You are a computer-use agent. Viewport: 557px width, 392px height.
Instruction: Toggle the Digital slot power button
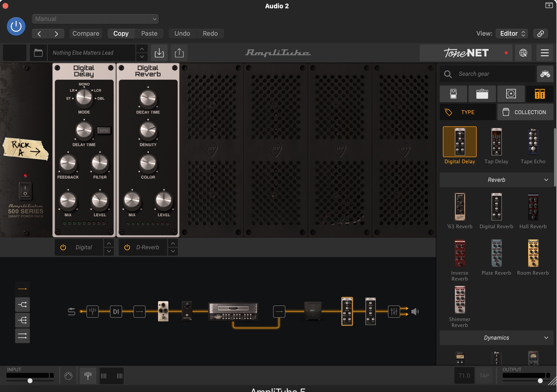tap(63, 247)
